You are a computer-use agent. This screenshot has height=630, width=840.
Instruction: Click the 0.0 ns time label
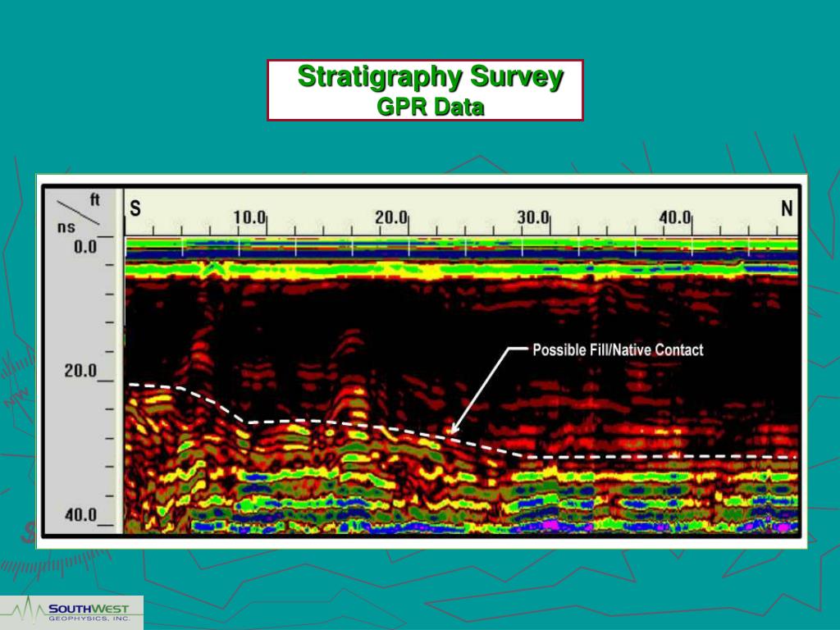pos(85,247)
